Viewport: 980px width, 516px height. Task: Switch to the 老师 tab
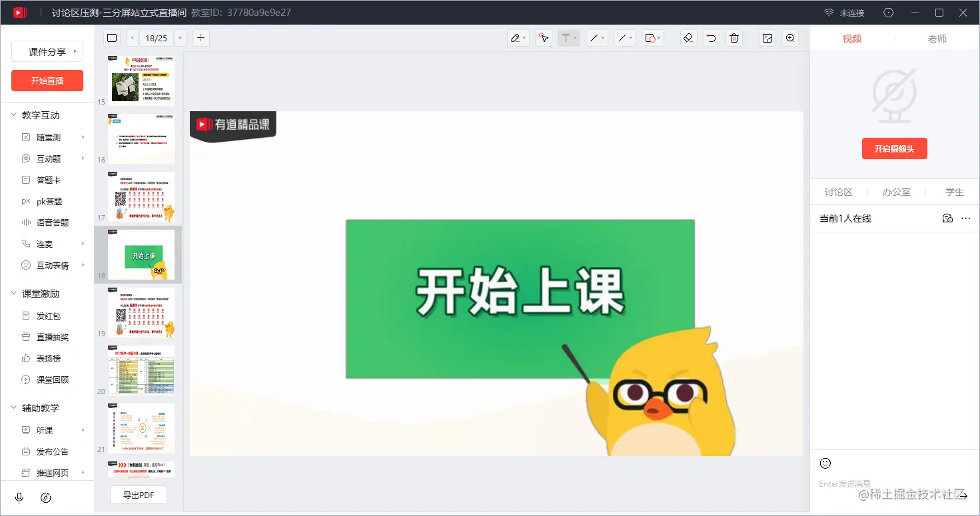(937, 38)
